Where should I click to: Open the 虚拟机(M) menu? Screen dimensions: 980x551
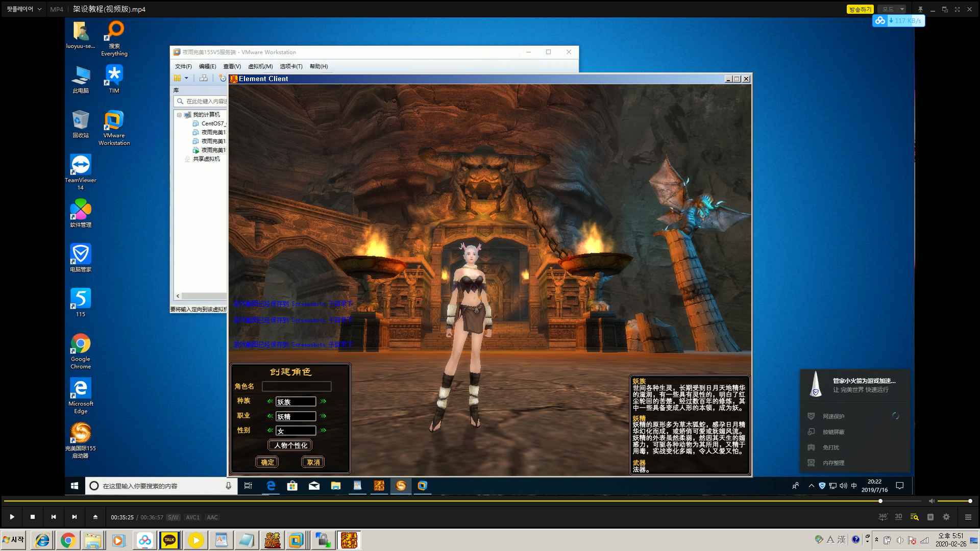click(x=260, y=66)
